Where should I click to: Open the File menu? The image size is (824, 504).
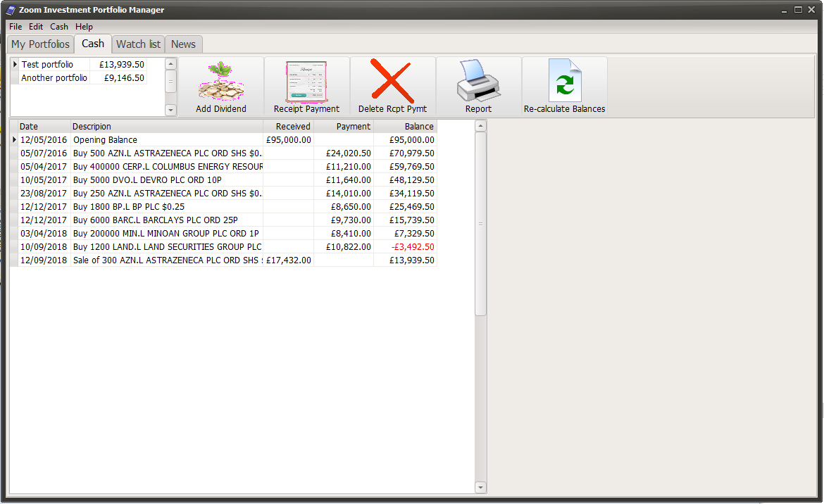(15, 26)
